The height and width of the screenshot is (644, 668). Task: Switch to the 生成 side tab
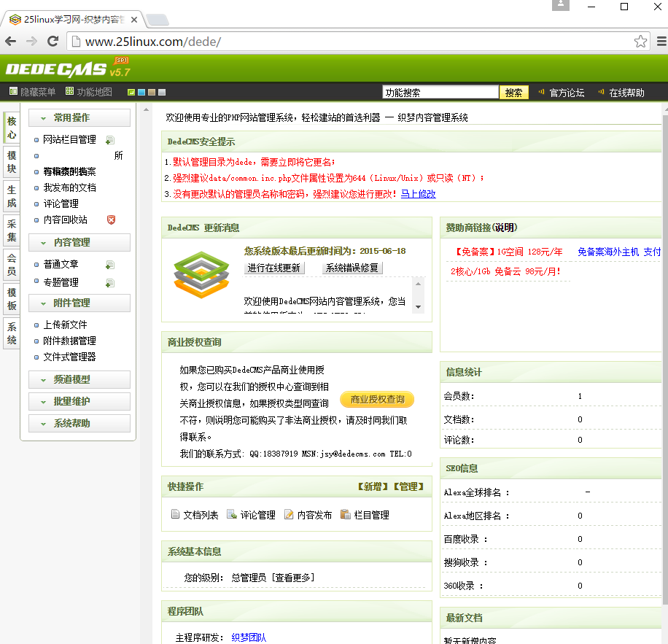tap(12, 196)
